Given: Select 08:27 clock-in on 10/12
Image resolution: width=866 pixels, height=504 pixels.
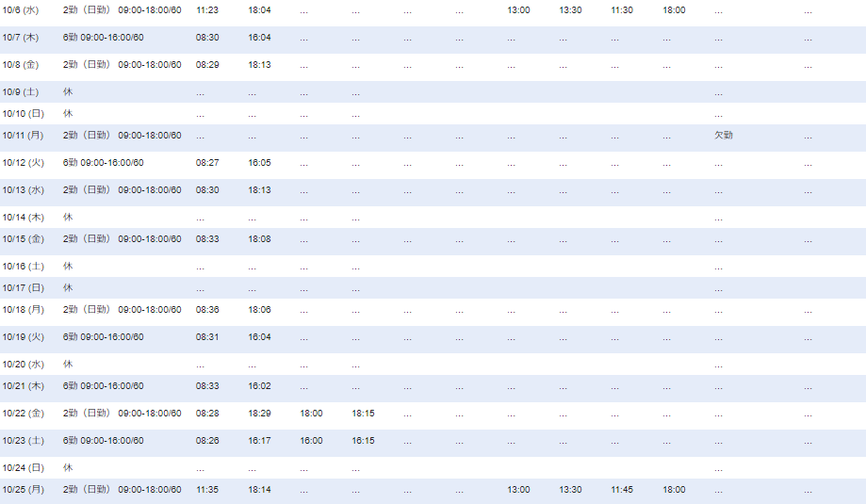Looking at the screenshot, I should point(207,163).
